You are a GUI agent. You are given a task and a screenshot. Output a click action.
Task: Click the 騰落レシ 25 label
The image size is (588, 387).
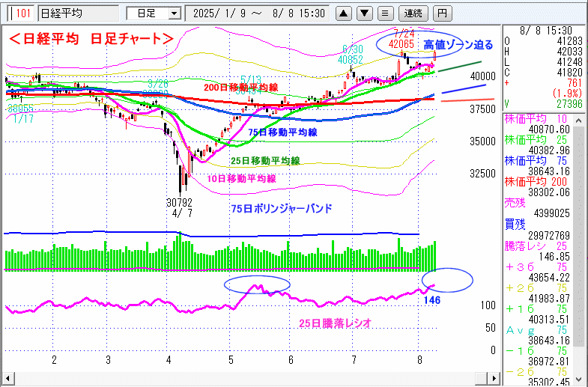[x=536, y=246]
